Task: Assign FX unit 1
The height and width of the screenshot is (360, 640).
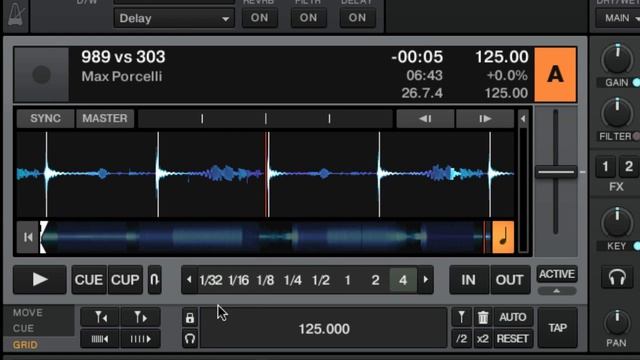Action: click(x=606, y=167)
